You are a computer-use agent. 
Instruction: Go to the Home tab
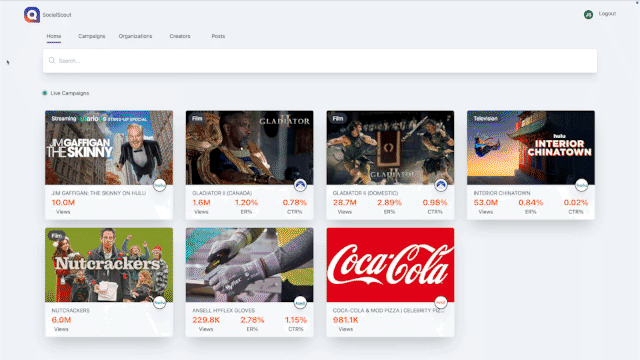(54, 36)
